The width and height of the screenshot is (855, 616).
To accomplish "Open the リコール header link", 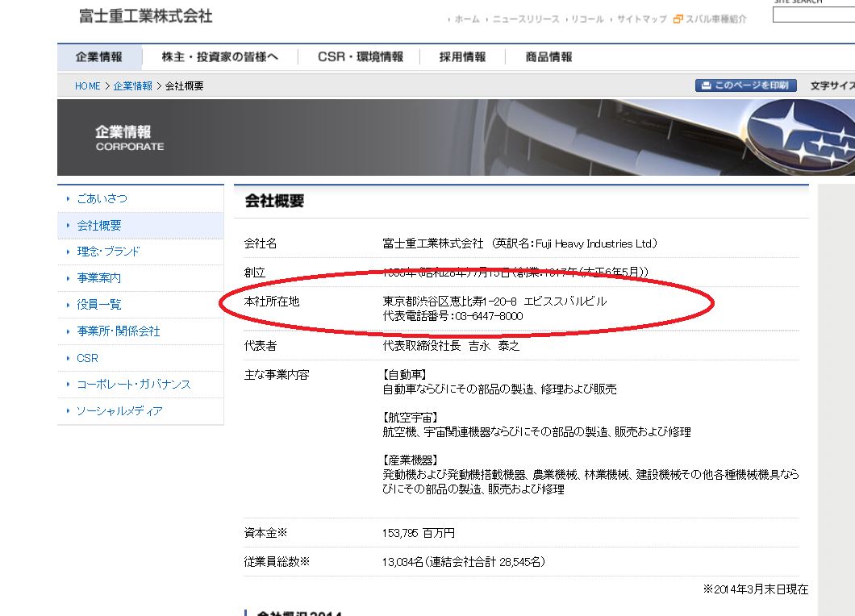I will (x=587, y=19).
